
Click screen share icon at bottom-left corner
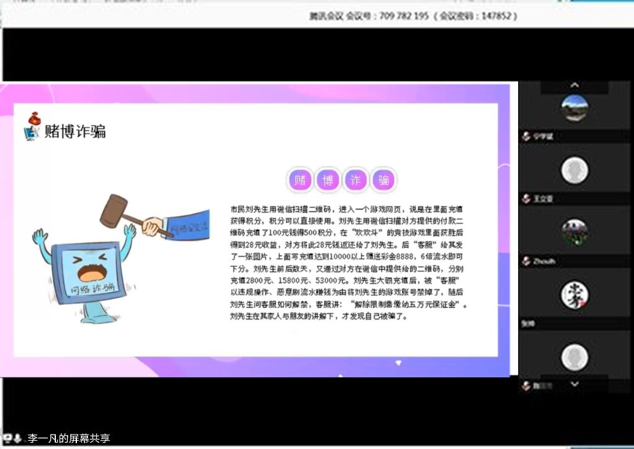pyautogui.click(x=7, y=438)
